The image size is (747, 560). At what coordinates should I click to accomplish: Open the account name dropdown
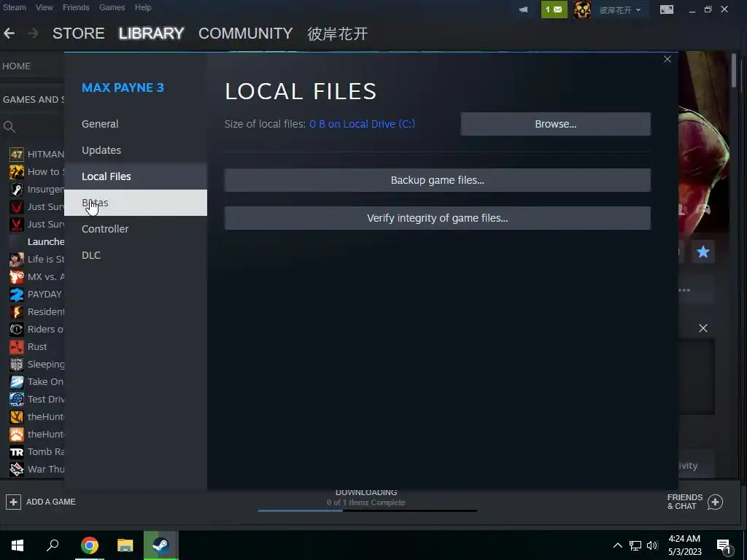pyautogui.click(x=620, y=10)
